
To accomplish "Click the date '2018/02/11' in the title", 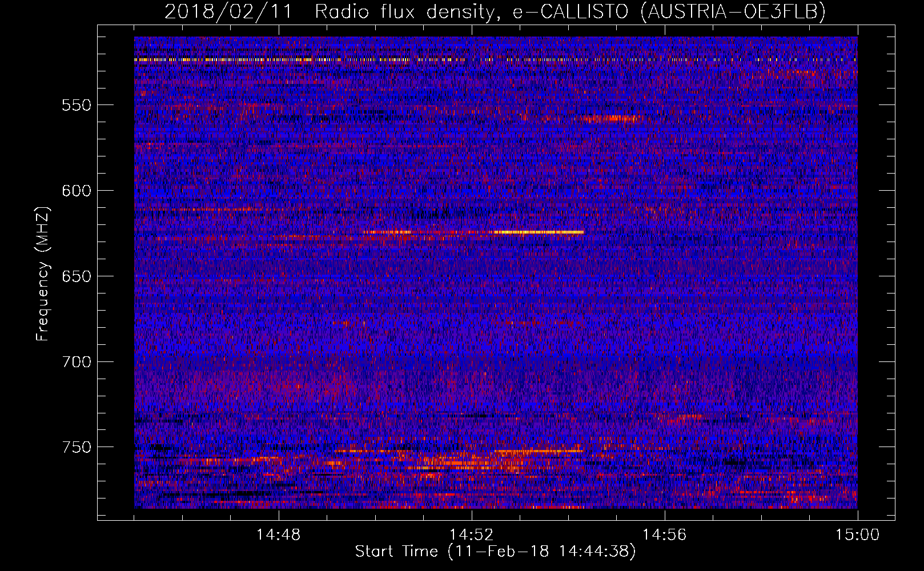I will (228, 12).
